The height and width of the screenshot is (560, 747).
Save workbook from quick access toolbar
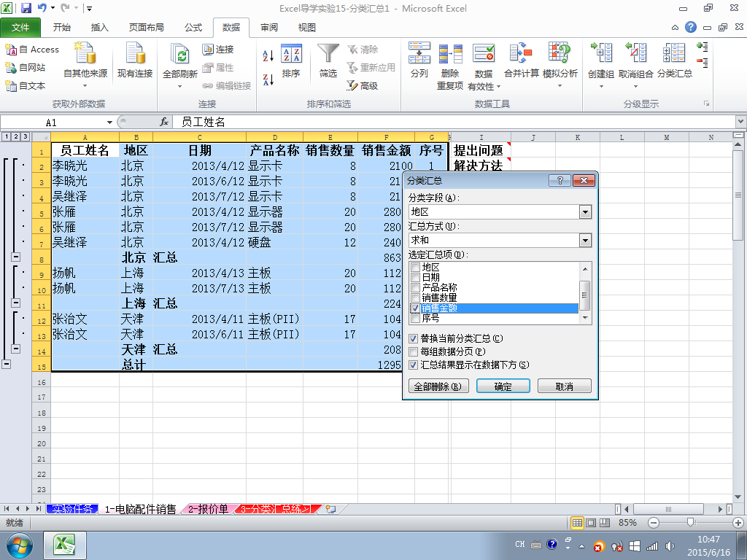tap(26, 8)
